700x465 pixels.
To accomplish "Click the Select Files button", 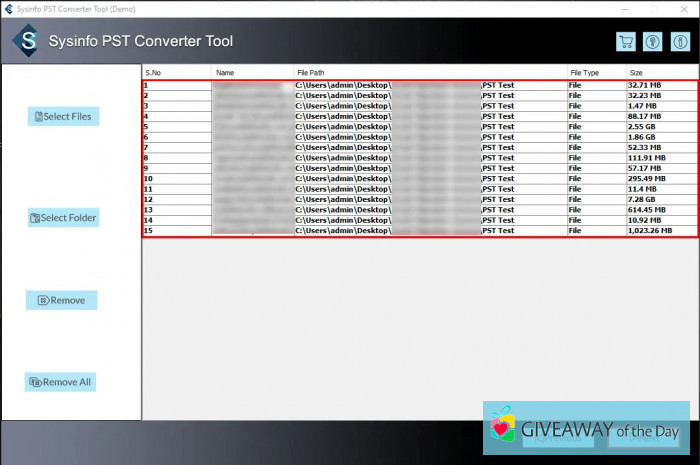I will pyautogui.click(x=63, y=117).
